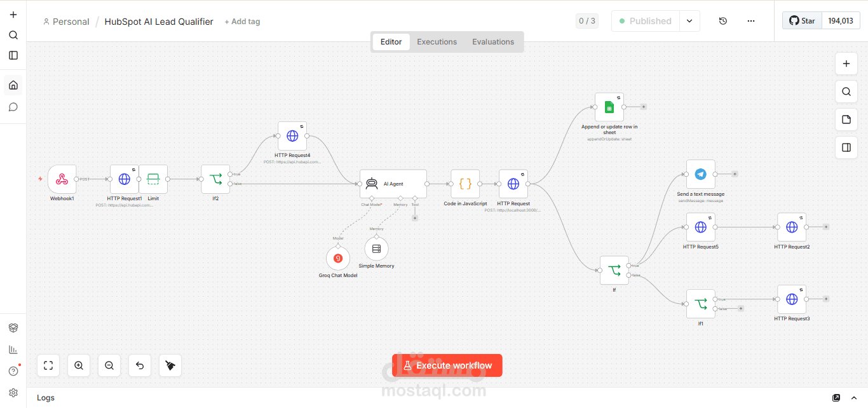Screen dimensions: 868x408
Task: Open workflow version history
Action: tap(723, 21)
